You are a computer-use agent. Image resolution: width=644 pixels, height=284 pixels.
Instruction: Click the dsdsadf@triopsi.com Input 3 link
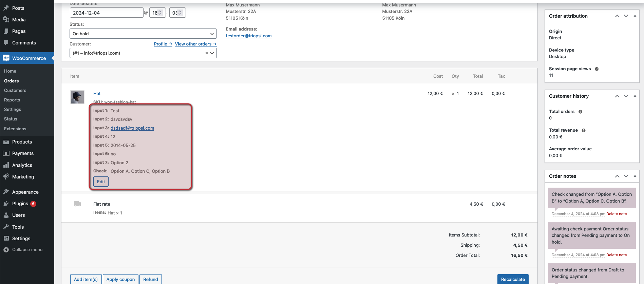pyautogui.click(x=132, y=128)
